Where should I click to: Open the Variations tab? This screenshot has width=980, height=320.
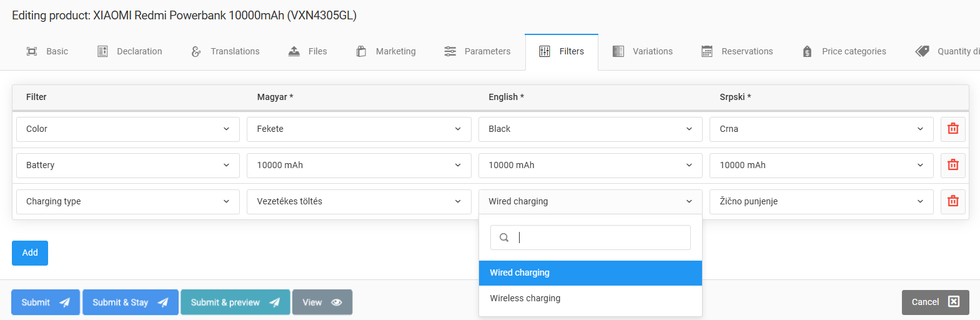[x=643, y=51]
